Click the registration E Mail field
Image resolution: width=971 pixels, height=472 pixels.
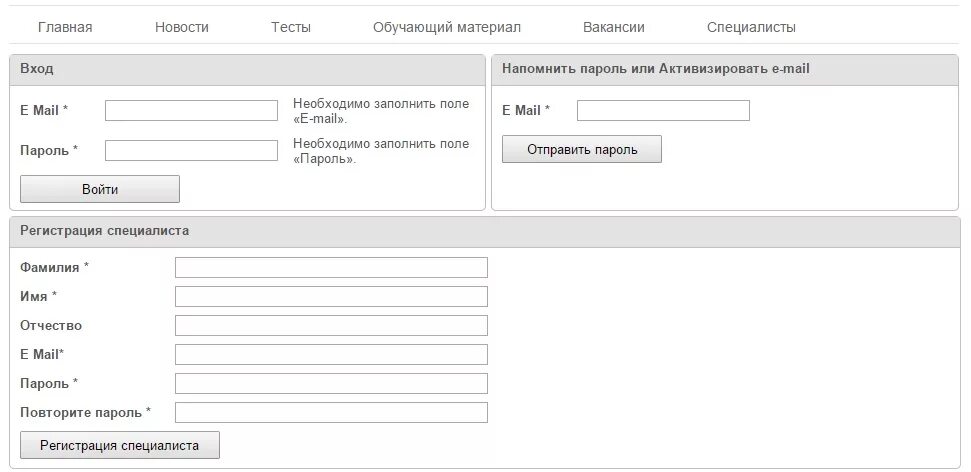point(331,354)
